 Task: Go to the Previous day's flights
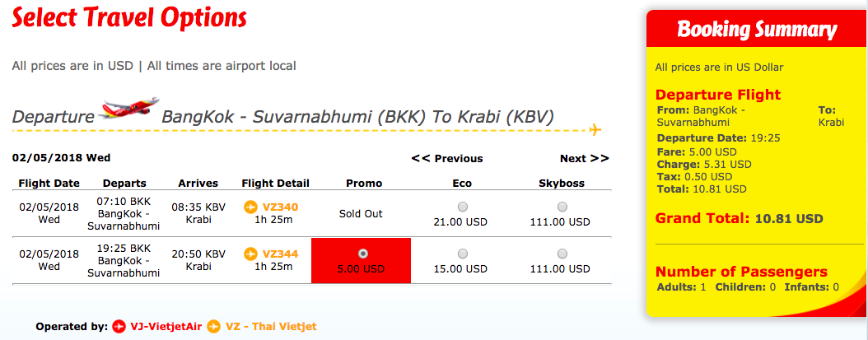tap(447, 158)
